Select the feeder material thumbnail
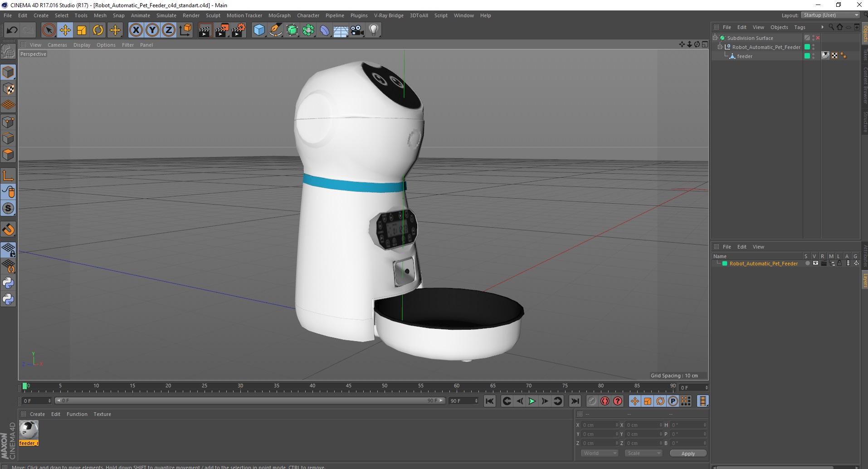 tap(29, 430)
